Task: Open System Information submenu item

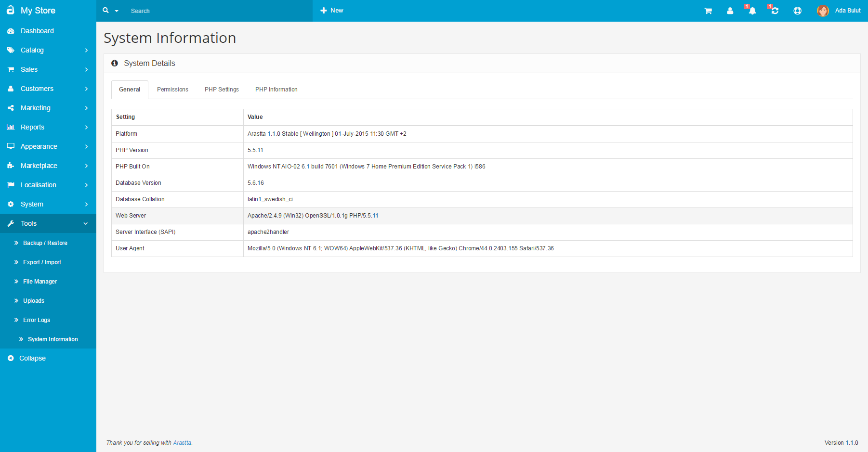Action: point(53,339)
